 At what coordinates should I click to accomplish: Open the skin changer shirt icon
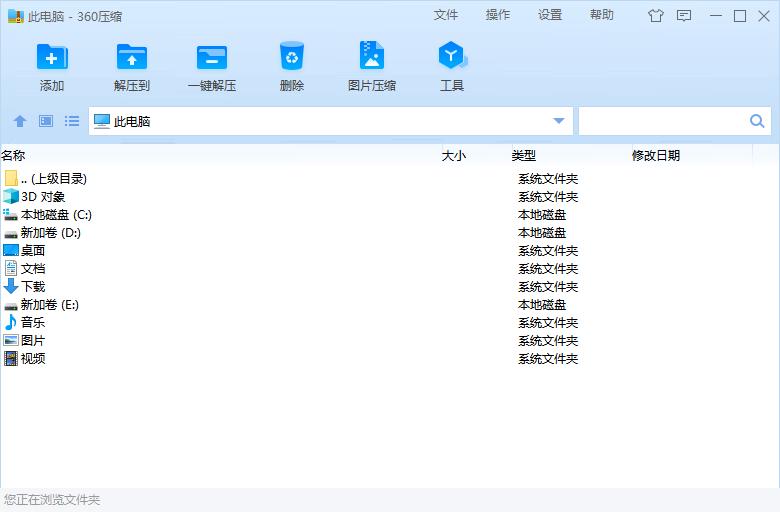pos(656,15)
